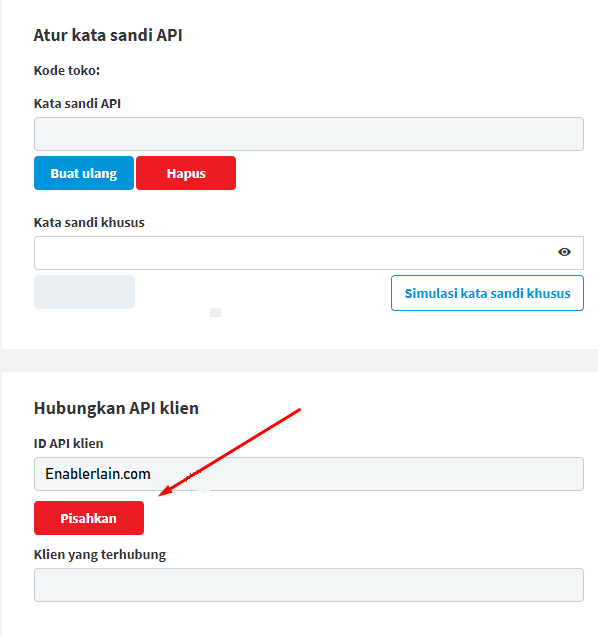Focus the Kata sandi API text box
The height and width of the screenshot is (636, 598).
[x=309, y=134]
